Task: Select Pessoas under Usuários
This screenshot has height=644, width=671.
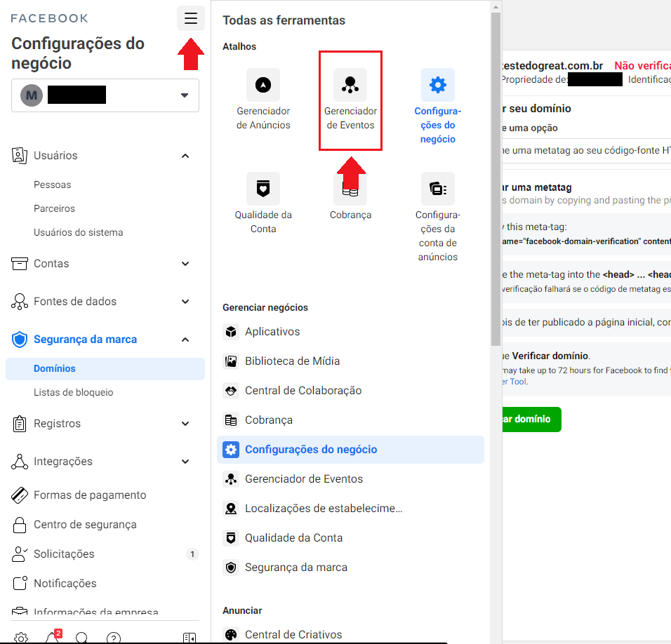Action: pyautogui.click(x=52, y=185)
